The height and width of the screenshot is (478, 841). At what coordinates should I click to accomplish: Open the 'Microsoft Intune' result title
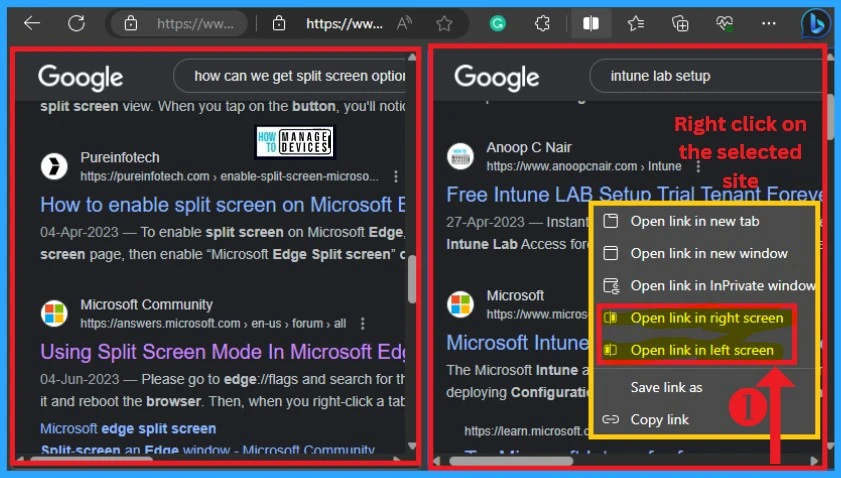coord(517,342)
